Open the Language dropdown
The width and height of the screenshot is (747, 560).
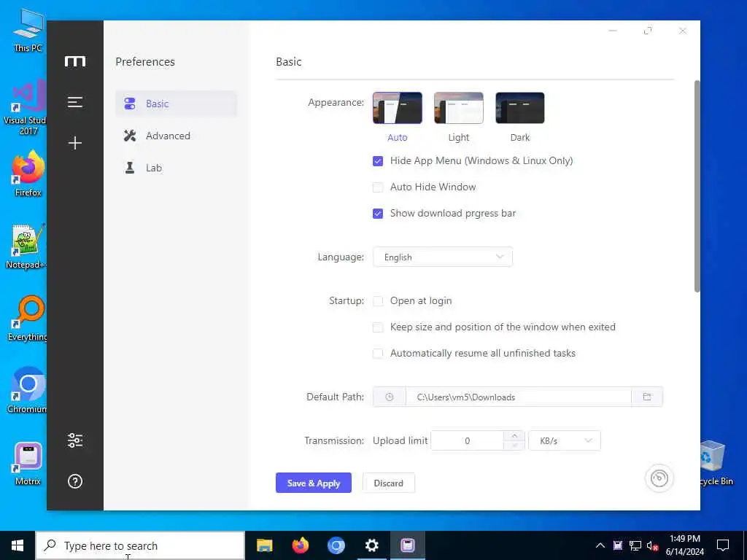click(x=443, y=257)
